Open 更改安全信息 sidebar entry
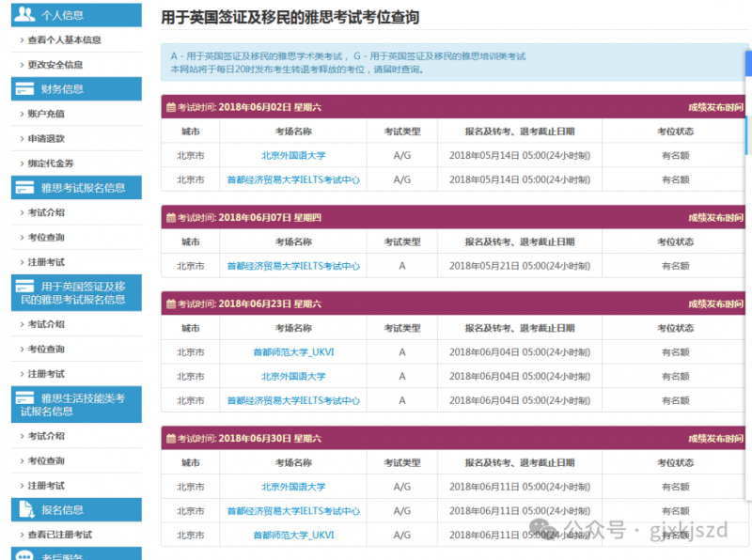Screen dimensions: 752x560 point(55,65)
